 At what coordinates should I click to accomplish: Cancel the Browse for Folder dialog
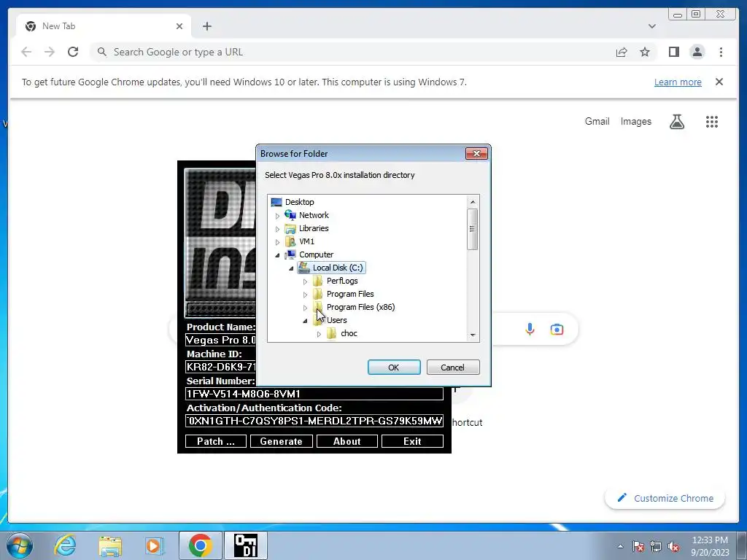pyautogui.click(x=452, y=367)
